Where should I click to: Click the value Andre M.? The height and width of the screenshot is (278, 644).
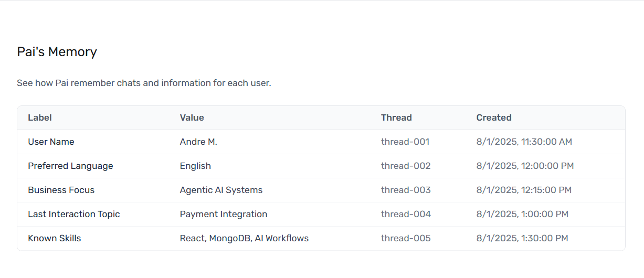pos(198,142)
